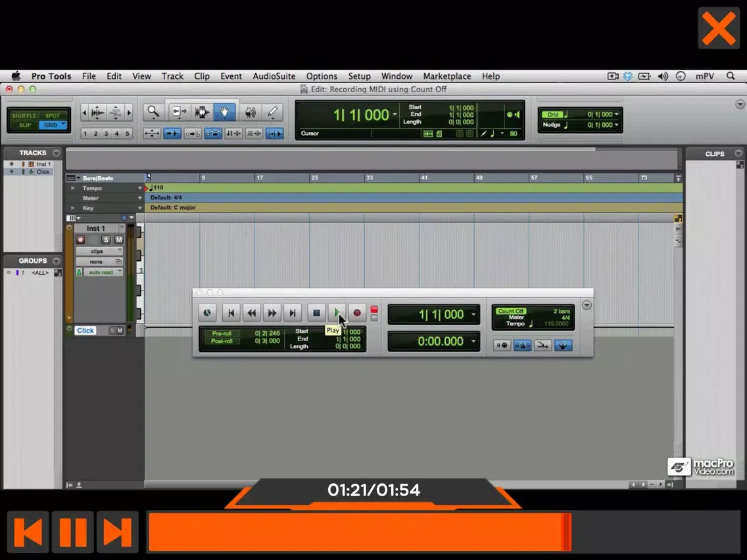This screenshot has width=747, height=560.
Task: Open the Window menu
Action: (x=397, y=76)
